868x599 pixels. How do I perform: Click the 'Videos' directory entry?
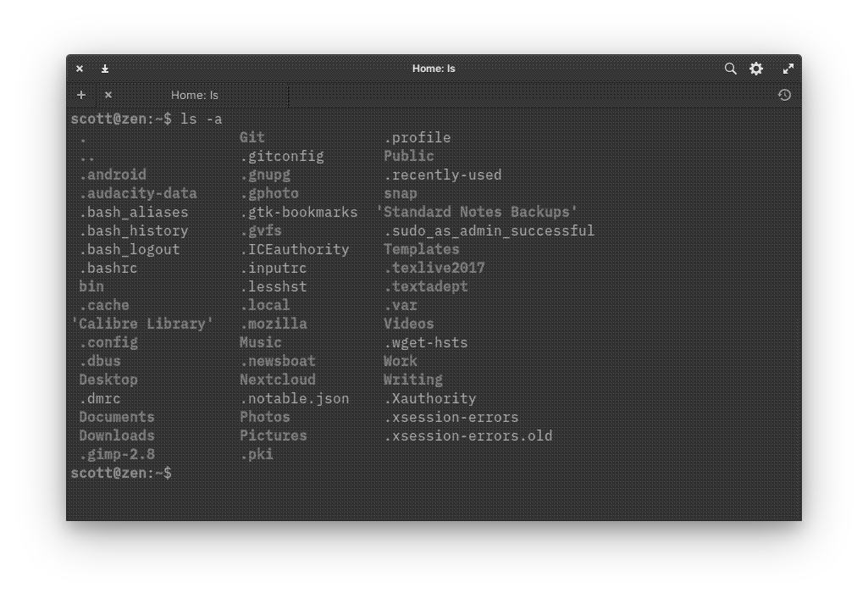coord(408,324)
